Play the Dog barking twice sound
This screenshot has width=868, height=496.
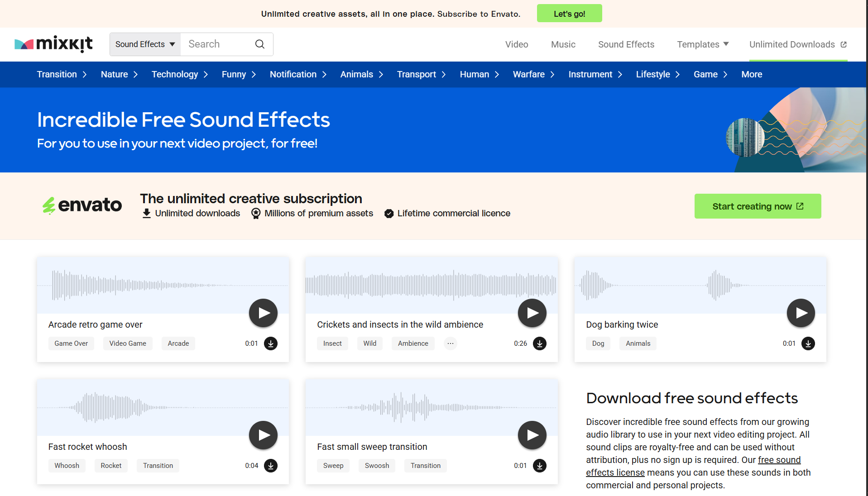point(801,313)
